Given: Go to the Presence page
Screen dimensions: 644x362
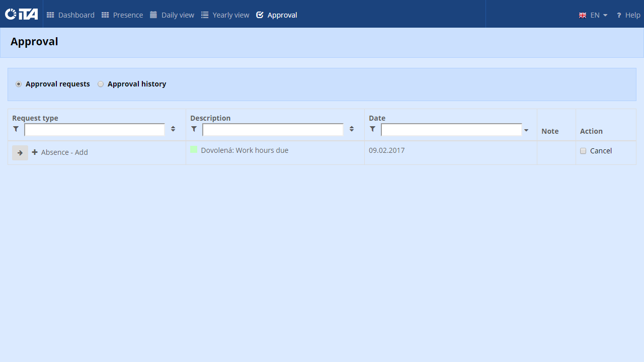Looking at the screenshot, I should click(x=122, y=15).
